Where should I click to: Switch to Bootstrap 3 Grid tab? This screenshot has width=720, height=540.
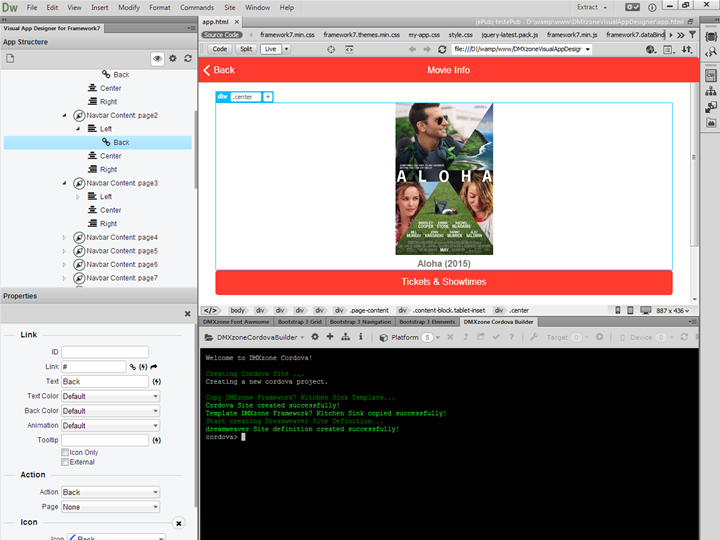(x=299, y=322)
